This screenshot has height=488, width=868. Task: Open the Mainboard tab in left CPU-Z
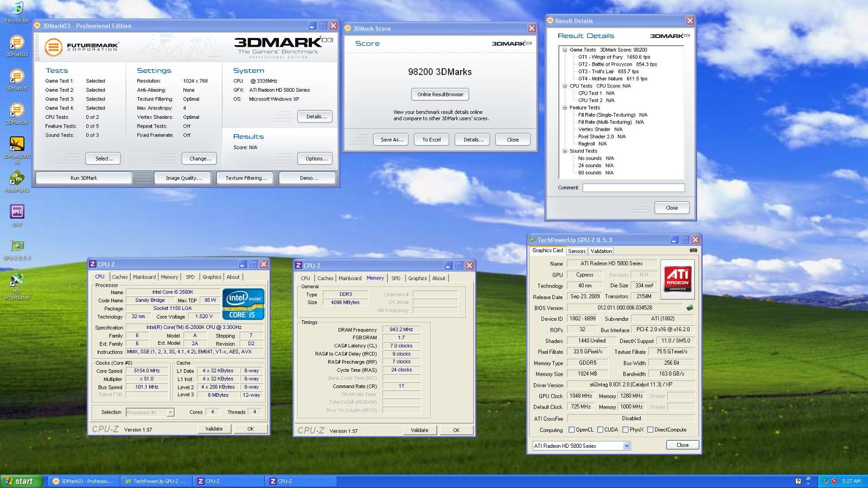pos(144,277)
